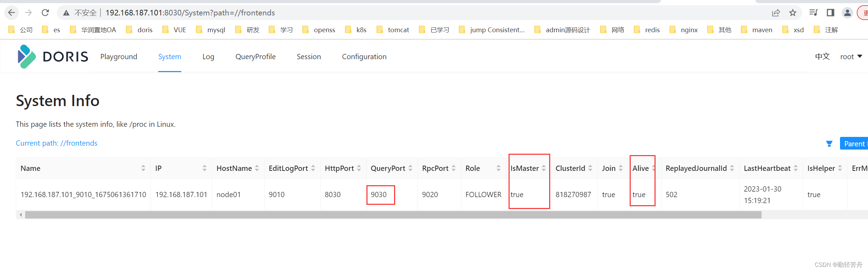This screenshot has width=868, height=271.
Task: Click the scrollbar left arrow
Action: point(21,215)
